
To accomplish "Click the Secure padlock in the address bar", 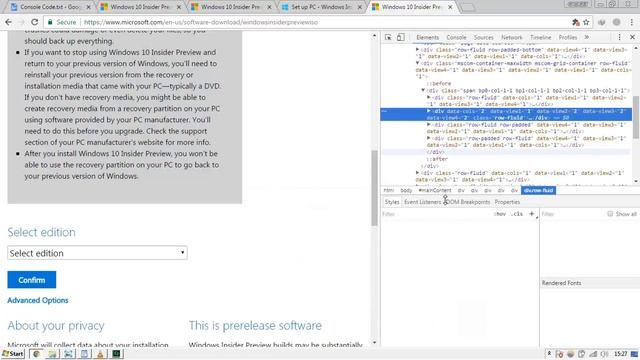I will coord(50,22).
